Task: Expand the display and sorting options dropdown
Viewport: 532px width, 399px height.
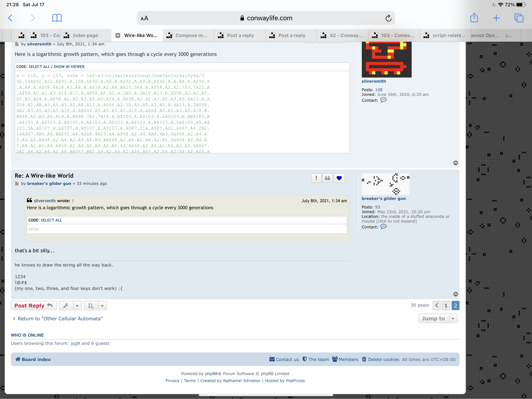Action: (95, 305)
